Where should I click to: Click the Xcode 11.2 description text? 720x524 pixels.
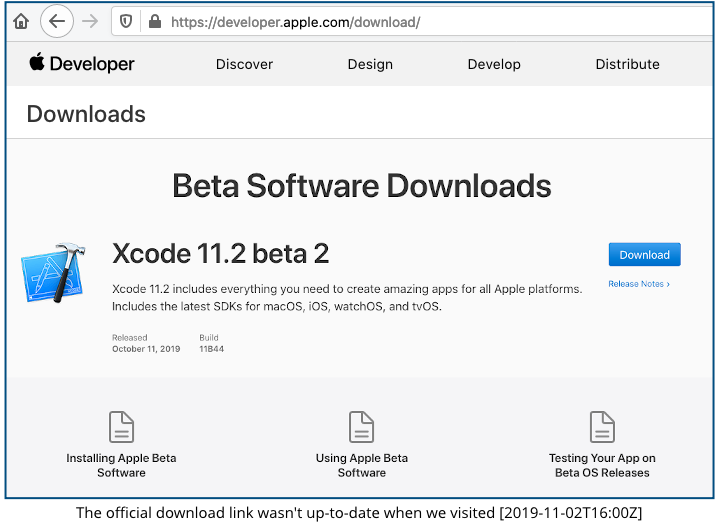coord(347,298)
